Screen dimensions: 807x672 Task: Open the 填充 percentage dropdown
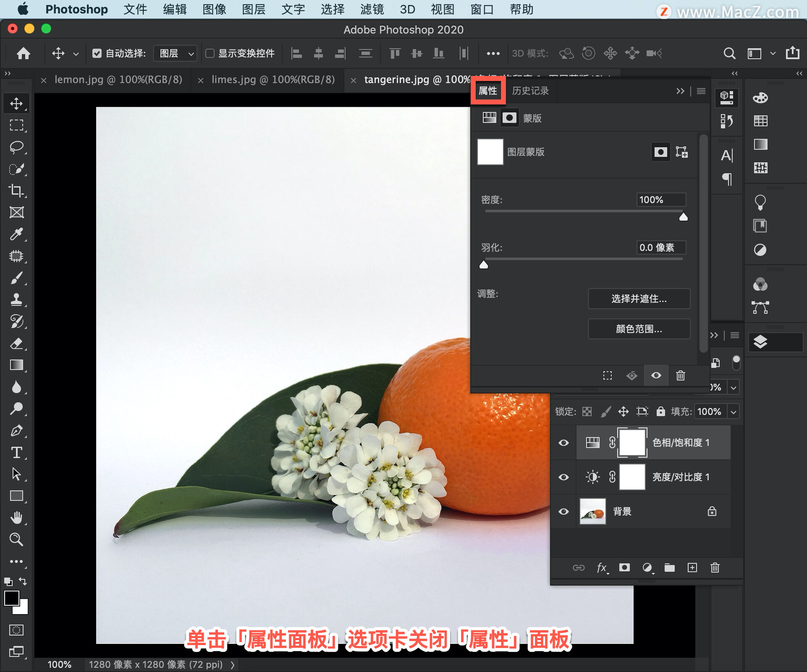tap(734, 412)
